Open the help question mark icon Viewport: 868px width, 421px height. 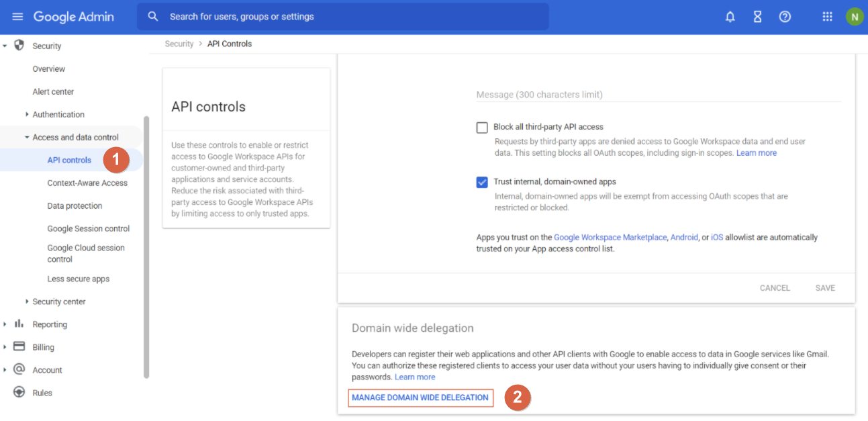[785, 17]
